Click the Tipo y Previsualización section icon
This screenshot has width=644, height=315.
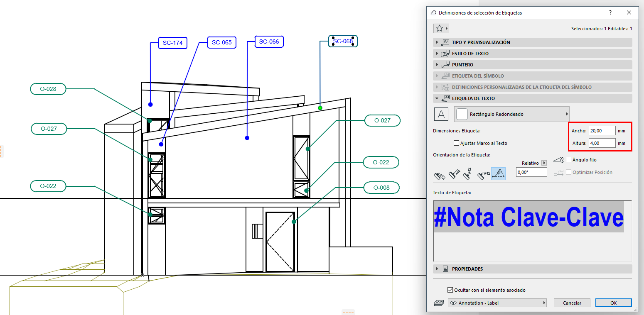coord(445,42)
